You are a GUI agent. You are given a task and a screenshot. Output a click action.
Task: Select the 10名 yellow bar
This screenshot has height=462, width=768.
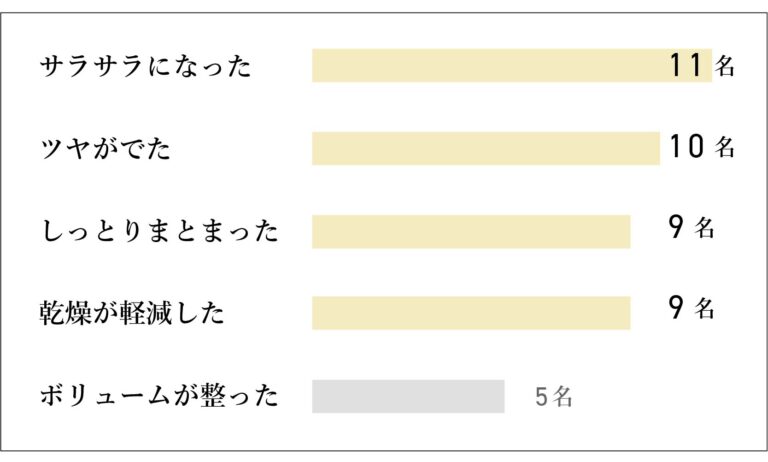[486, 148]
